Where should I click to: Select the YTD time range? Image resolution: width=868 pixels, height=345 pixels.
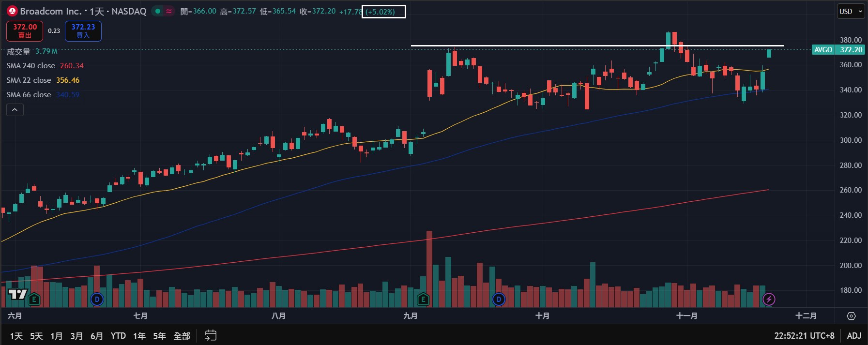click(x=118, y=335)
